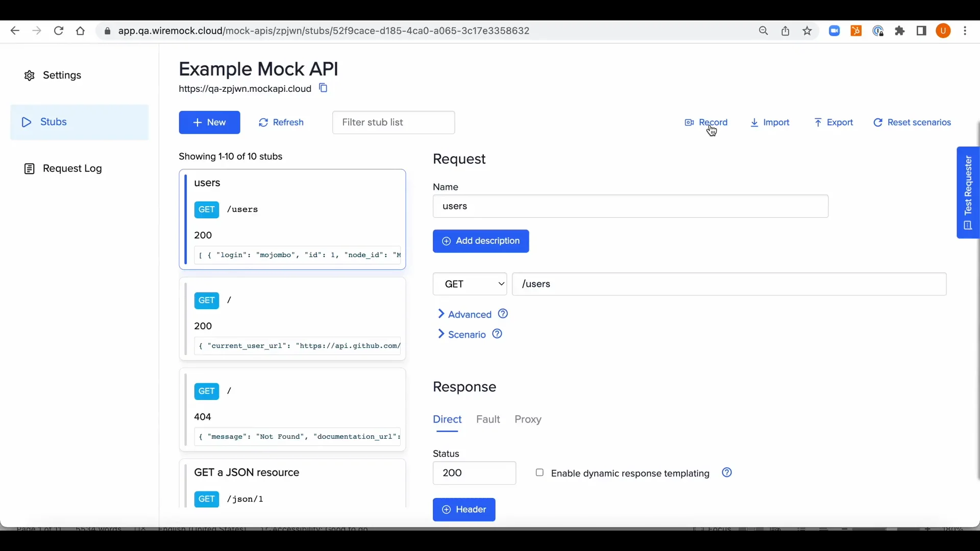The width and height of the screenshot is (980, 551).
Task: Open the browser extensions puzzle icon
Action: (901, 31)
